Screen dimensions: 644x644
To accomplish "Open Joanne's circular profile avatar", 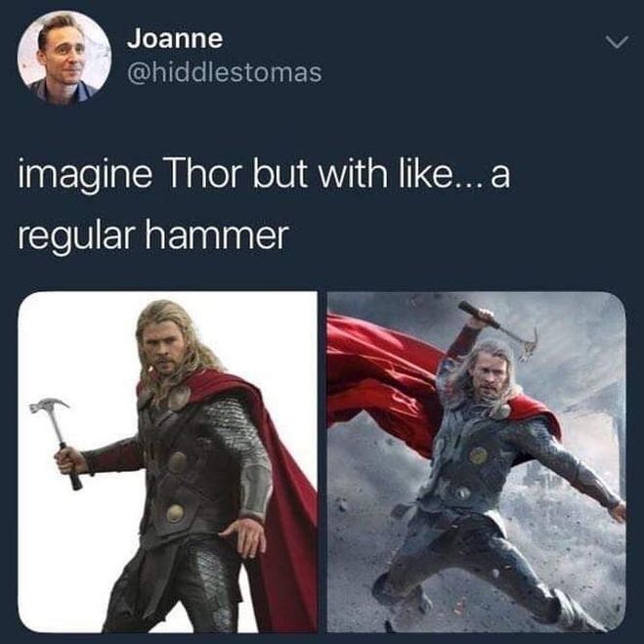I will pos(64,57).
